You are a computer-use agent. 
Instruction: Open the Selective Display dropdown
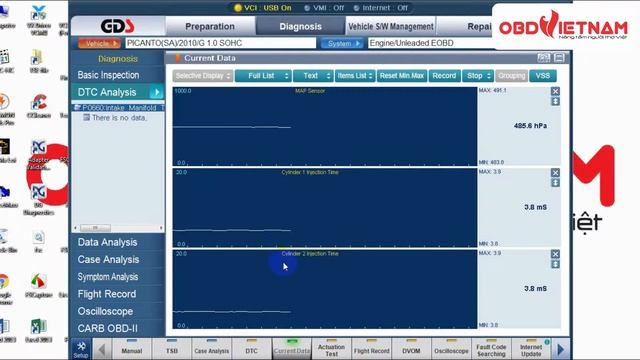[203, 76]
